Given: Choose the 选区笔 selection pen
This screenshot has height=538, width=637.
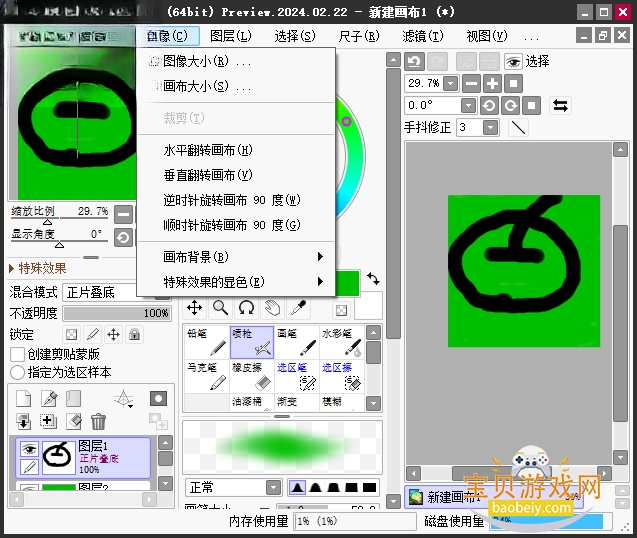Looking at the screenshot, I should tap(297, 376).
